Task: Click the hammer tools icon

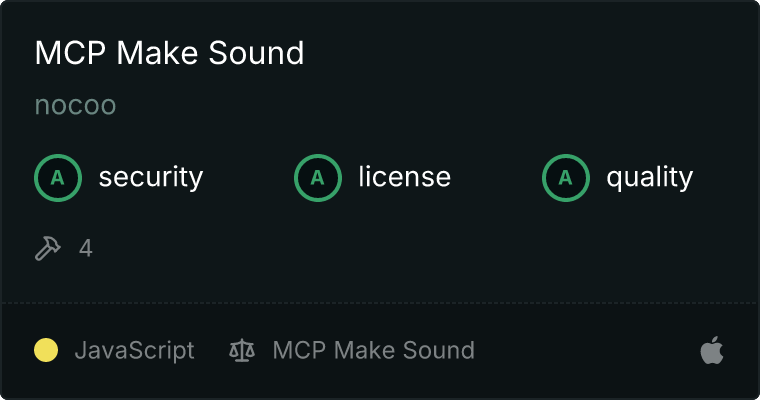Action: (48, 248)
